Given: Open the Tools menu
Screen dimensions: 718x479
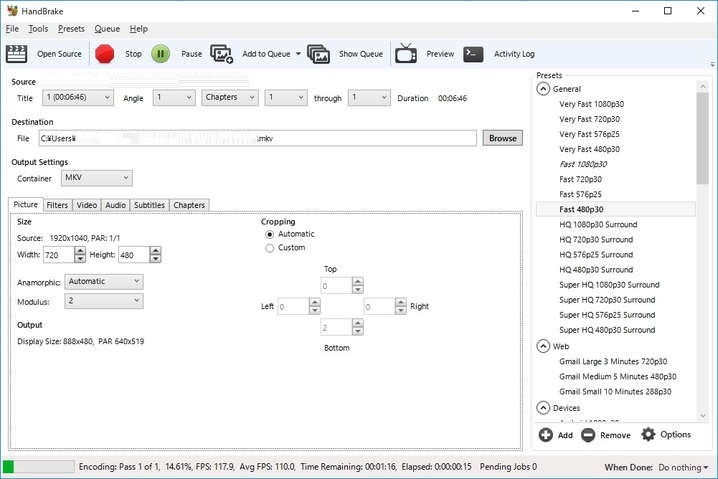Looking at the screenshot, I should pyautogui.click(x=38, y=29).
